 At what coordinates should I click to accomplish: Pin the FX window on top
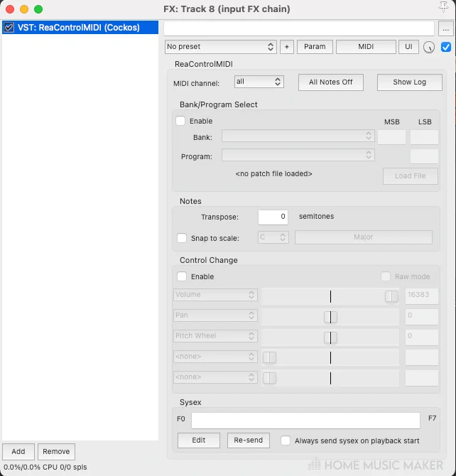(x=443, y=6)
